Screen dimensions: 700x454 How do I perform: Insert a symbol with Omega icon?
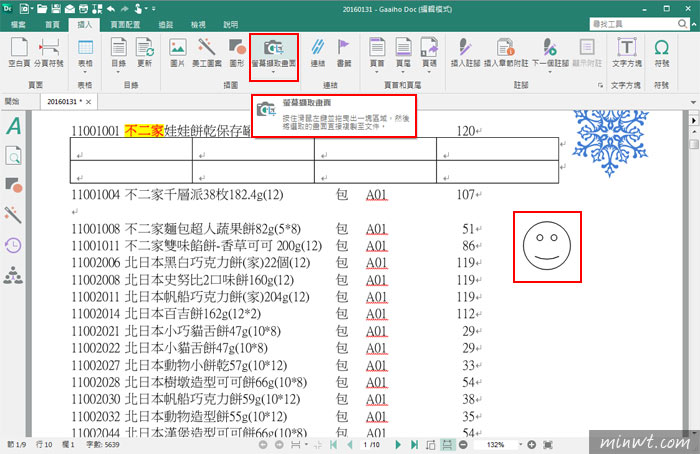click(662, 53)
